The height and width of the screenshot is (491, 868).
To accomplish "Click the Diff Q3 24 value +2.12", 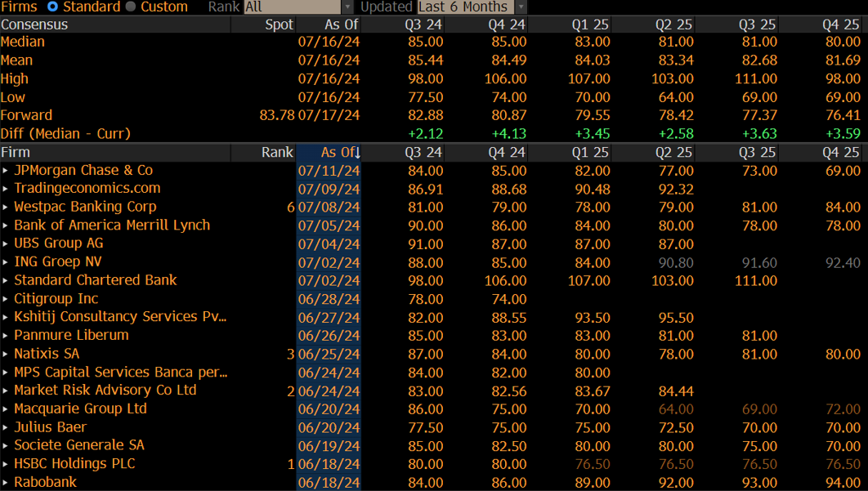I will pyautogui.click(x=425, y=133).
